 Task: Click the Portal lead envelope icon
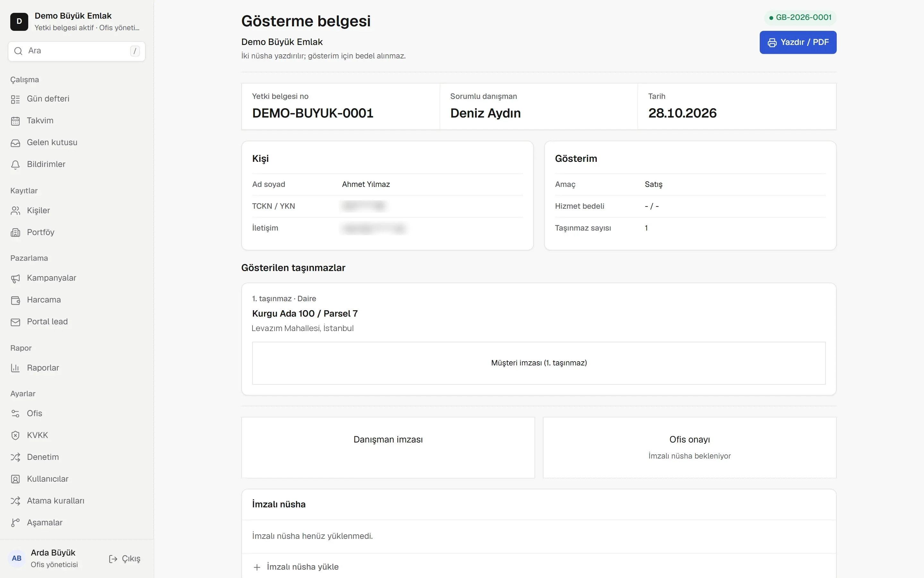[x=15, y=322]
